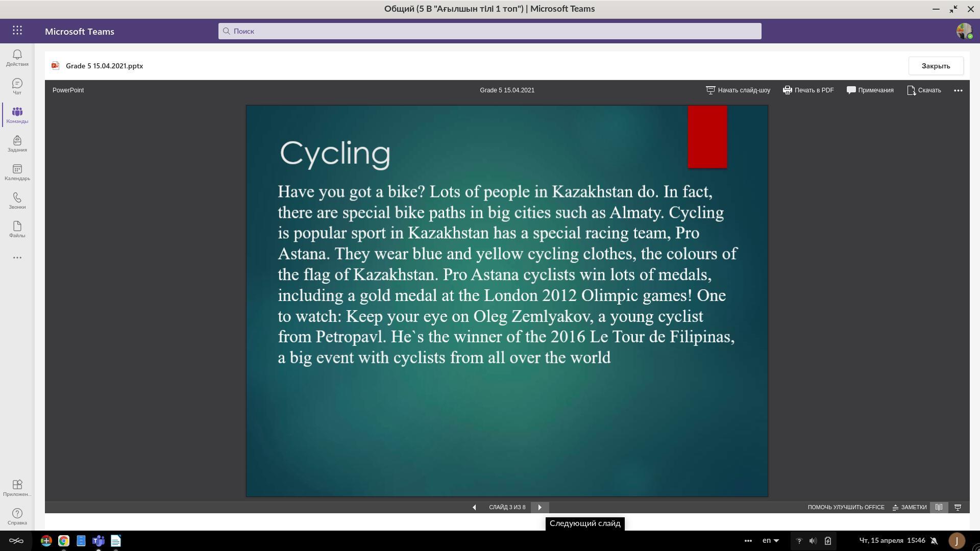This screenshot has height=551, width=980.
Task: Open the Help (Справка) icon
Action: click(17, 516)
